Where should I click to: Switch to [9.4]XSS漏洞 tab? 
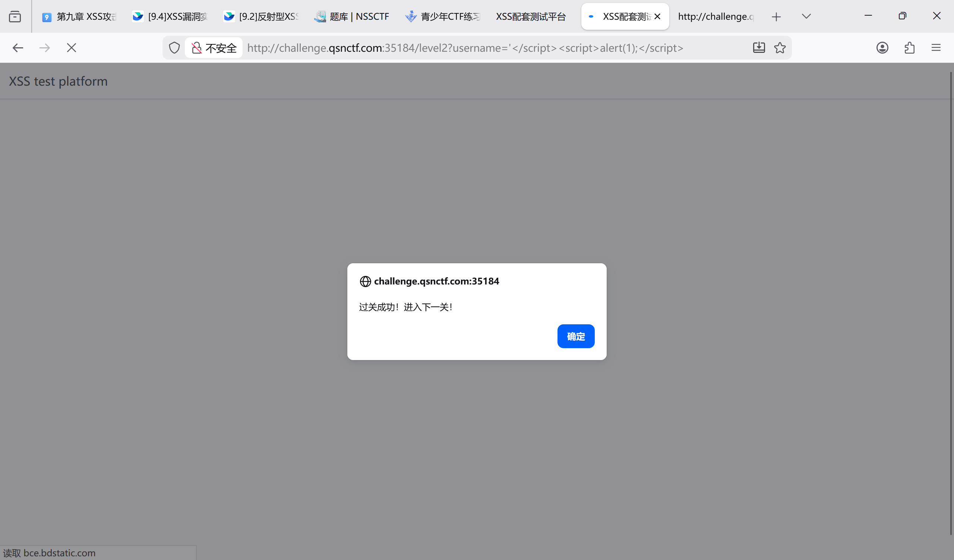click(x=170, y=17)
